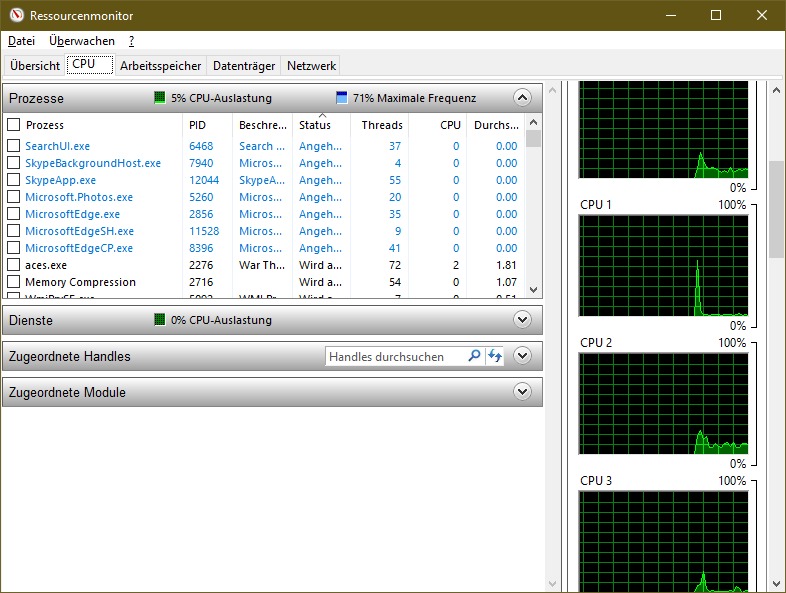Expand the Zugeordnete Module section
Viewport: 786px width, 593px height.
(522, 391)
